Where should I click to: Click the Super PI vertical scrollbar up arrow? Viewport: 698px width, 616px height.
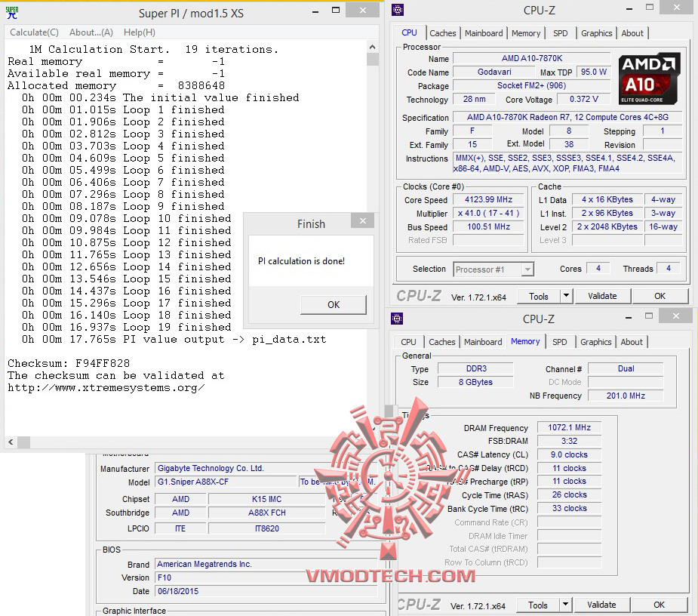373,46
